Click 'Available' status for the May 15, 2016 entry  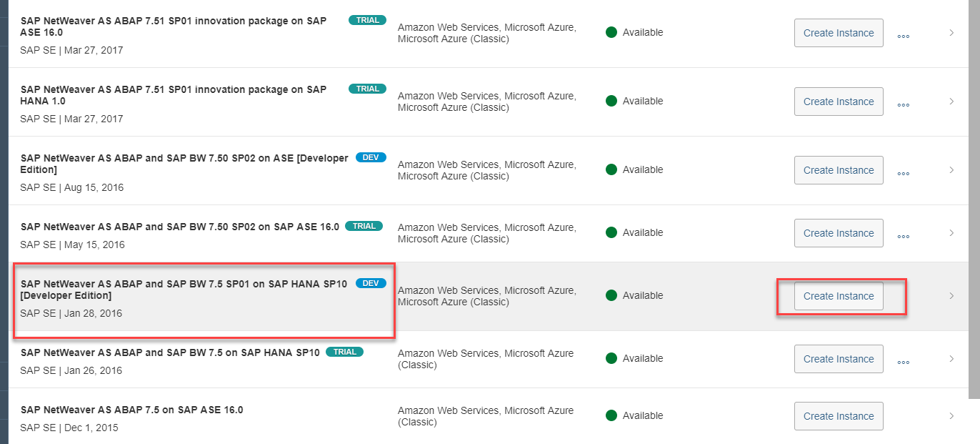click(643, 232)
